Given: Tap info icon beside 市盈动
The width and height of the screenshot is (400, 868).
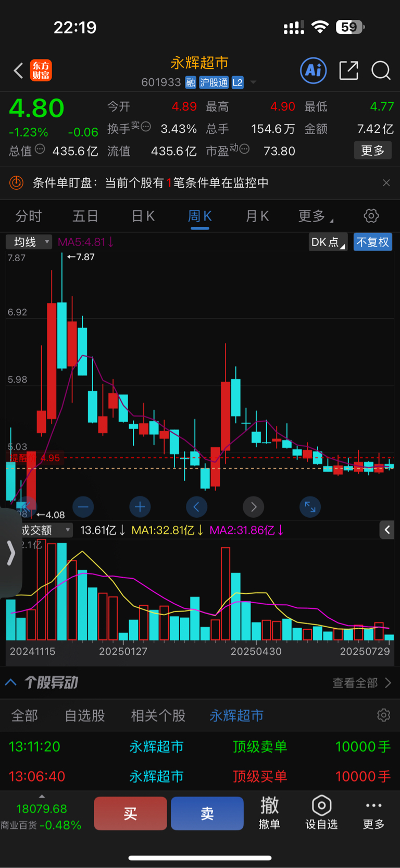Looking at the screenshot, I should [x=244, y=149].
